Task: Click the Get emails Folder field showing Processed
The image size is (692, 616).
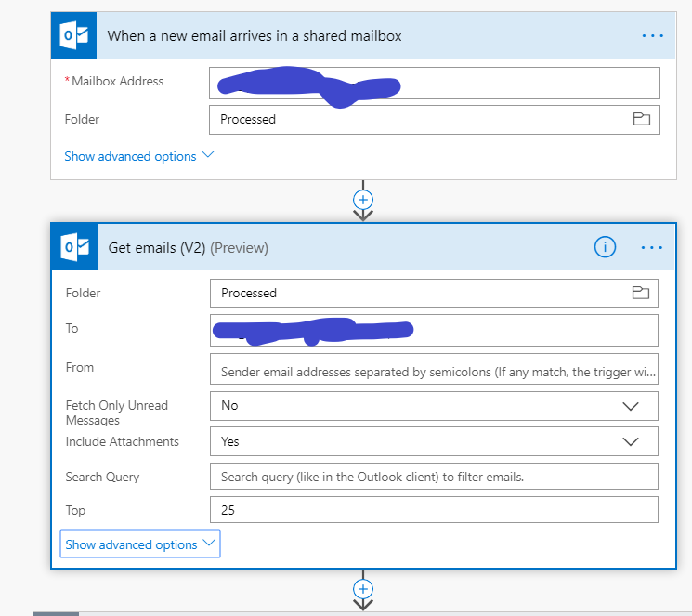Action: (x=434, y=293)
